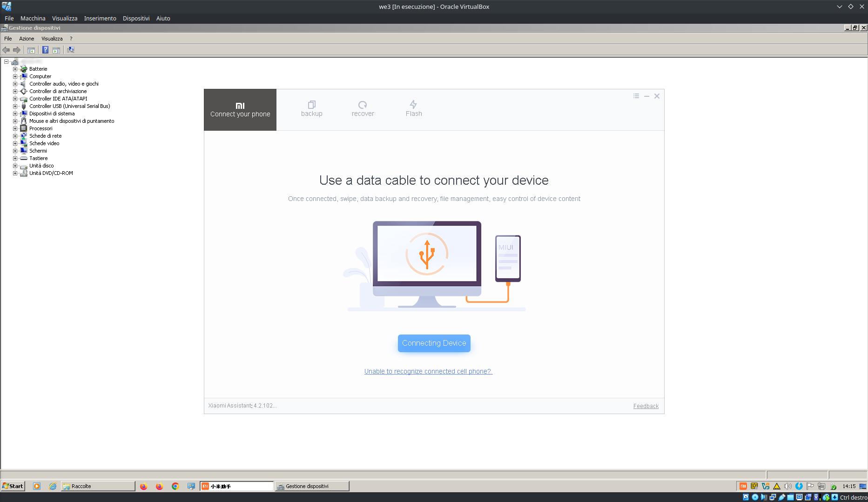Click yellow warning triangle tray icon

tap(777, 486)
